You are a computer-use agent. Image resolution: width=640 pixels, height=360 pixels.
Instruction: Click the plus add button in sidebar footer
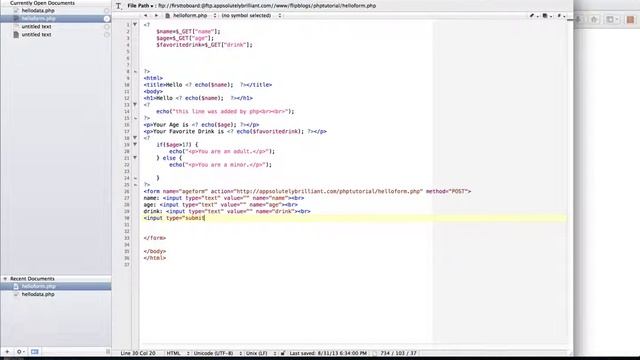tap(7, 351)
